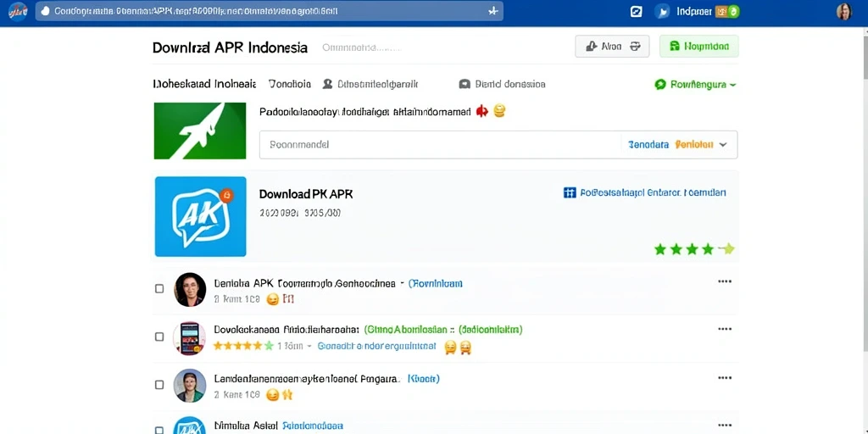
Task: Follow the blue Kloetr) link
Action: (x=424, y=379)
